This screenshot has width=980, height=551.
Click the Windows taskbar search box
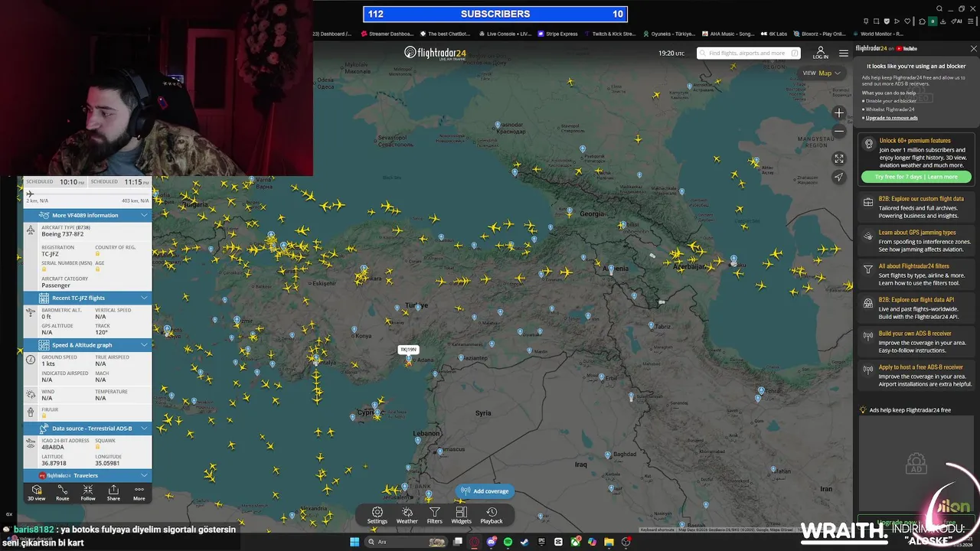406,542
